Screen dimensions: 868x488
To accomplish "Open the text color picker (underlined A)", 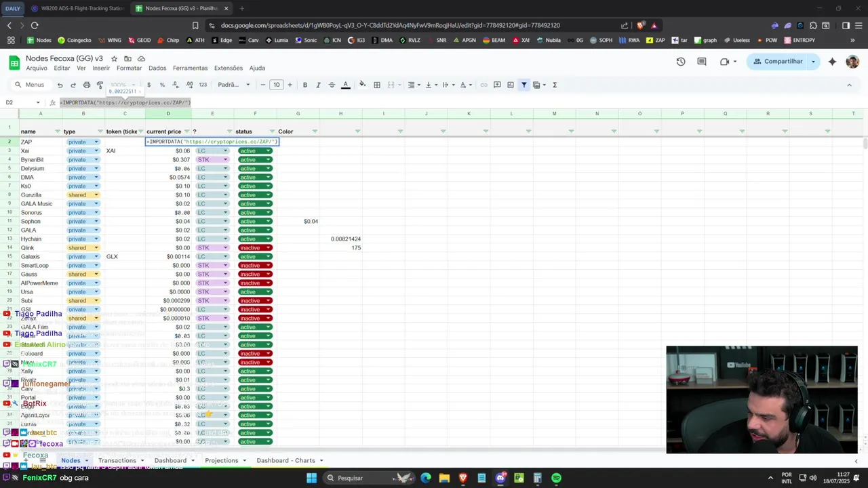I will (345, 85).
